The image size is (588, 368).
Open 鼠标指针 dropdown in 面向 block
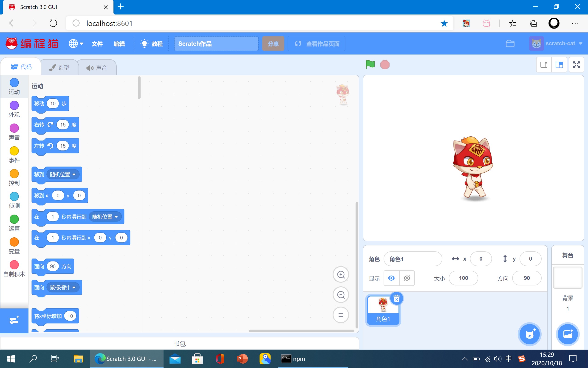point(63,287)
